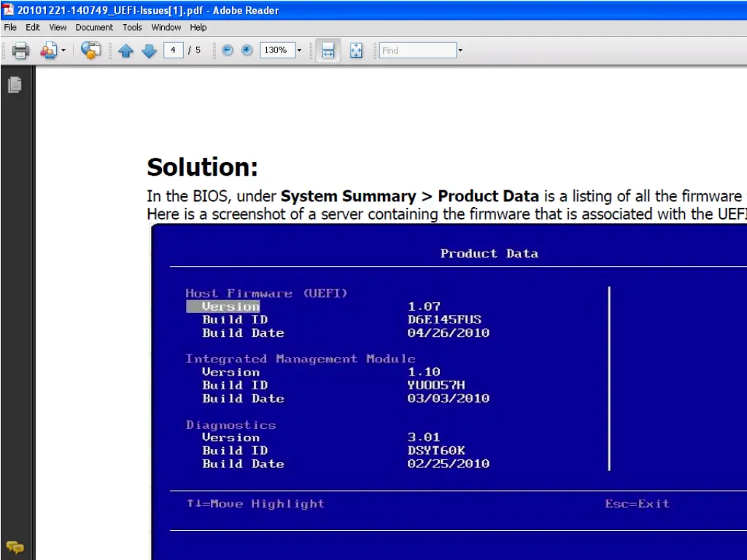Go to the previous page with up arrow
The height and width of the screenshot is (560, 747).
pos(125,51)
